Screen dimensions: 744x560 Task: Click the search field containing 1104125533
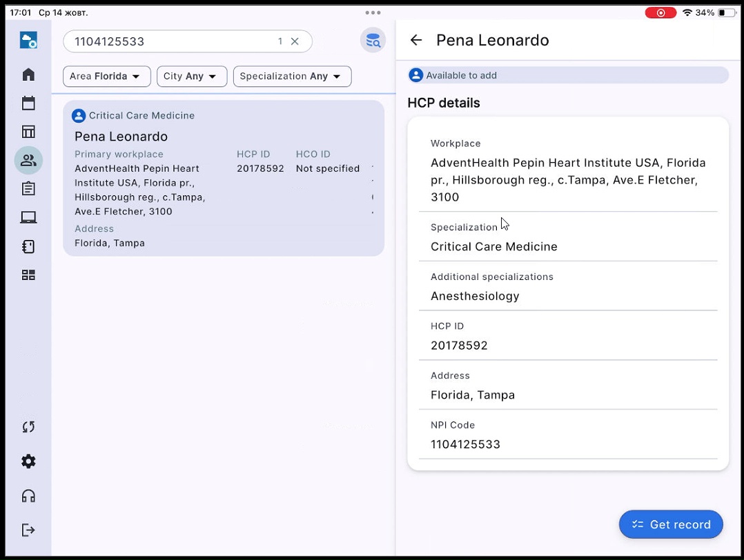click(x=188, y=41)
